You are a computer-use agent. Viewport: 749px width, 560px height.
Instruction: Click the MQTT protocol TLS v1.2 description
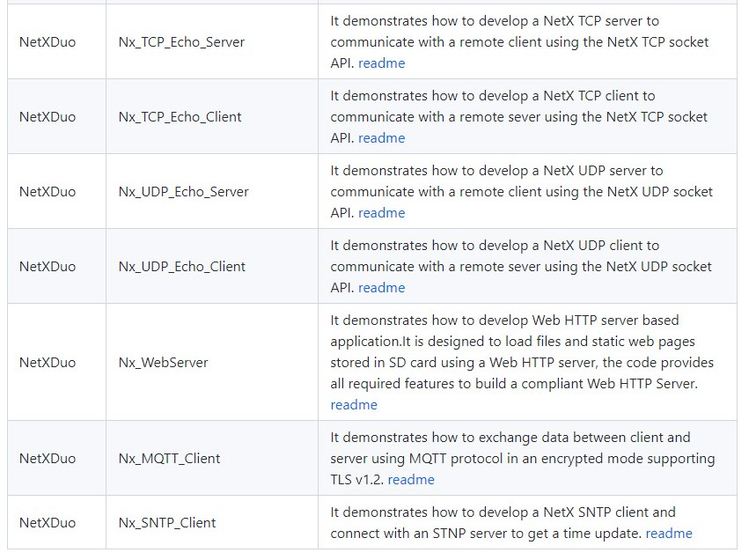click(x=523, y=458)
